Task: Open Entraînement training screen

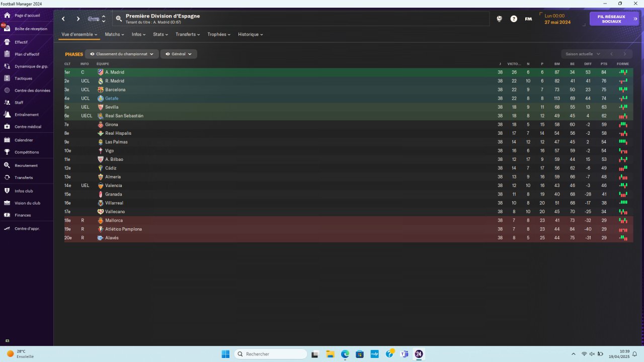Action: pyautogui.click(x=27, y=115)
